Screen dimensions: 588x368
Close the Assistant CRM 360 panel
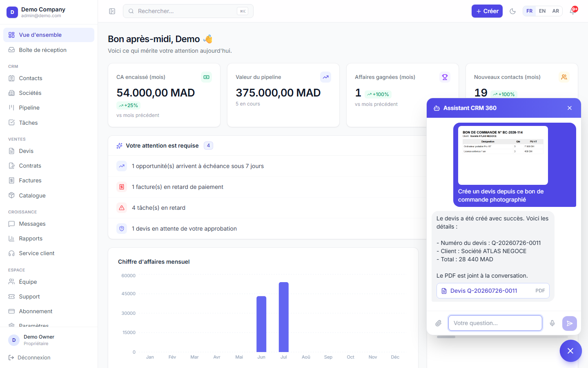[570, 108]
